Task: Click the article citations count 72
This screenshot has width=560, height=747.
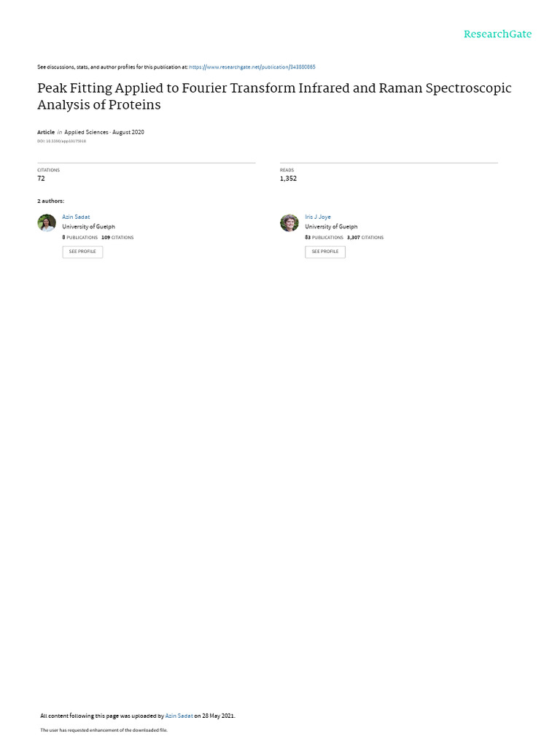Action: [41, 179]
